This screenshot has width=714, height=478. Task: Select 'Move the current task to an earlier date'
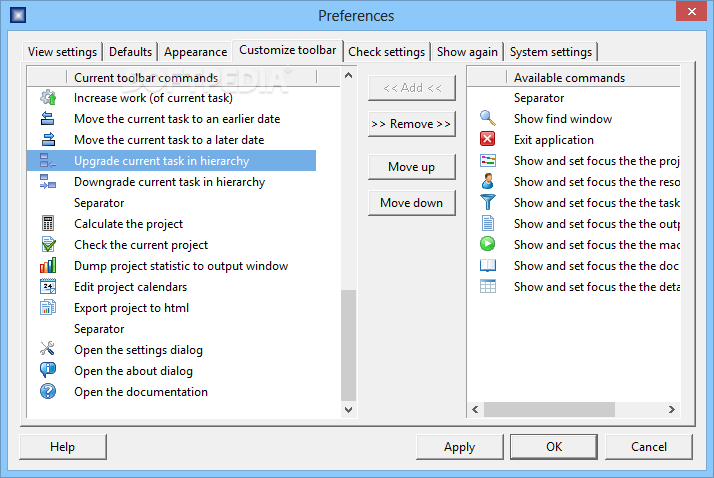pos(171,119)
